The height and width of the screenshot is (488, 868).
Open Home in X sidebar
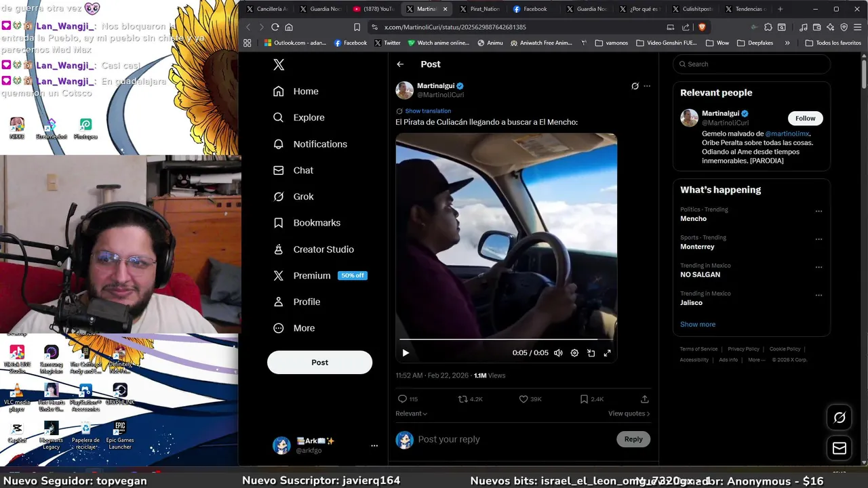point(296,91)
